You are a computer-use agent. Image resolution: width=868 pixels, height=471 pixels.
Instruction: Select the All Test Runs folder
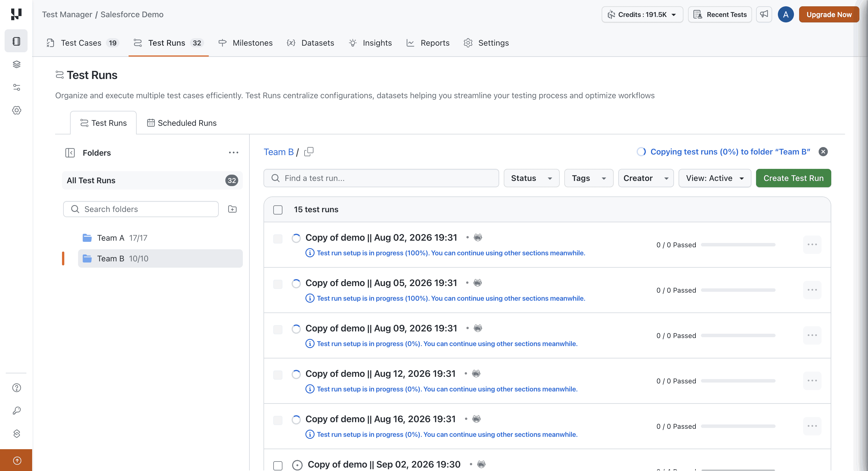[x=152, y=180]
